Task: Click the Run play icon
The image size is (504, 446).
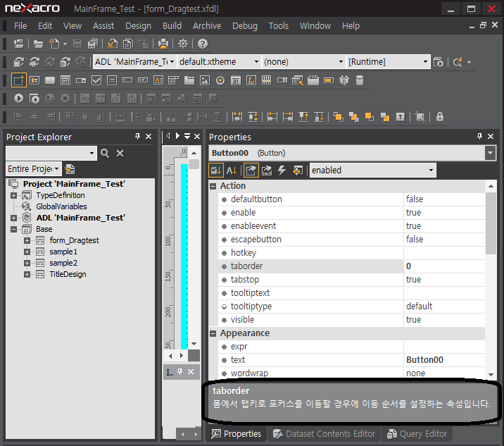Action: (18, 99)
